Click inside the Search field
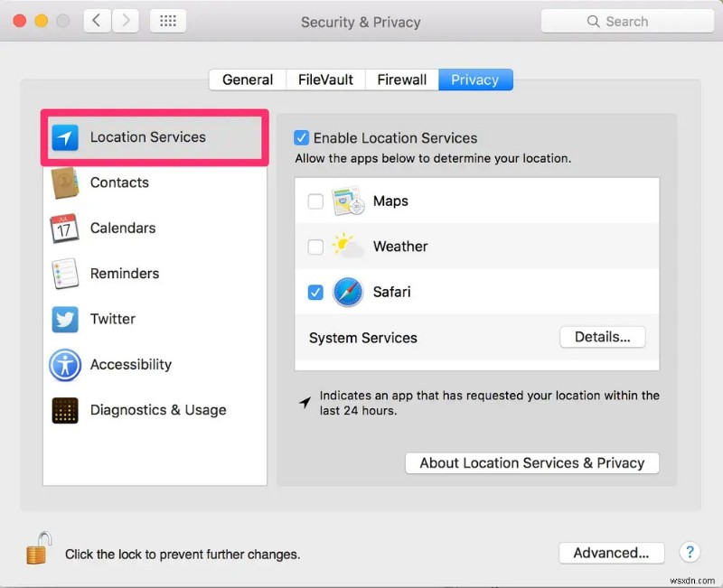 point(627,20)
